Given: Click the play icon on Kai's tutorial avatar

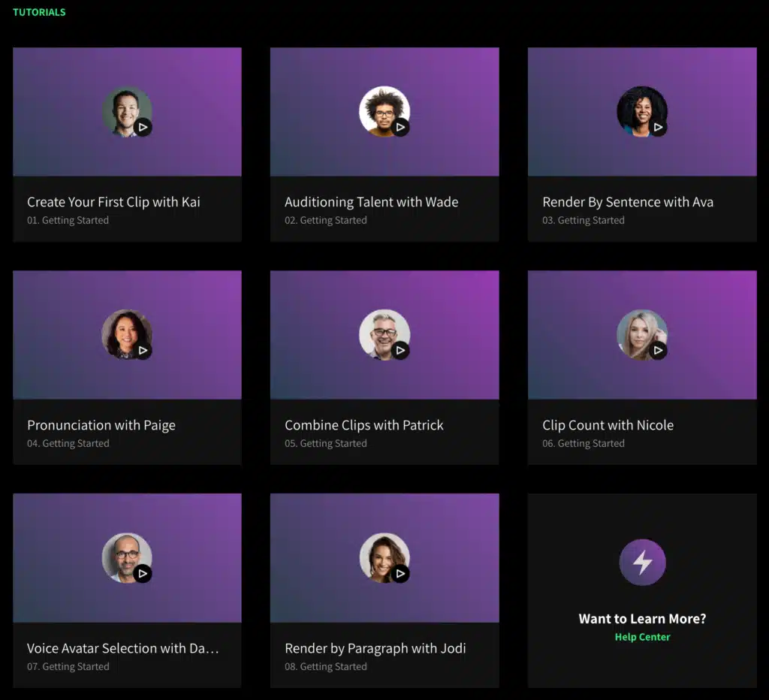Looking at the screenshot, I should (143, 127).
